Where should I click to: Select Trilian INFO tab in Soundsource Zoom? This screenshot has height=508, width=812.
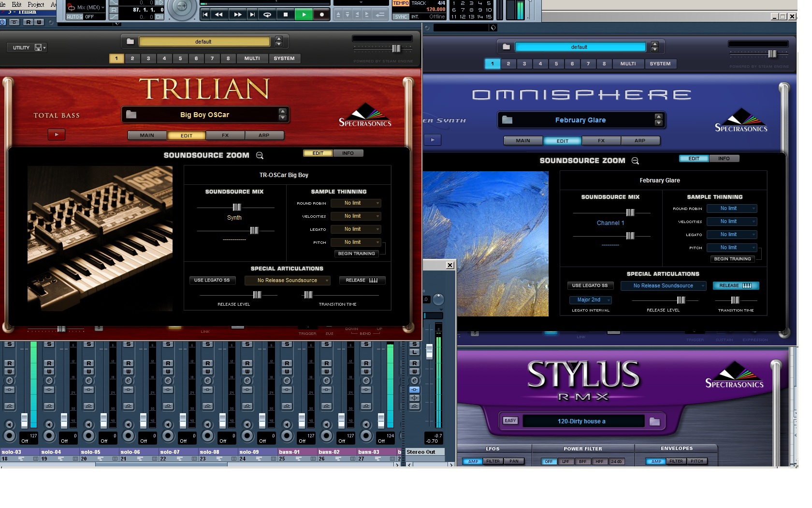click(x=348, y=153)
